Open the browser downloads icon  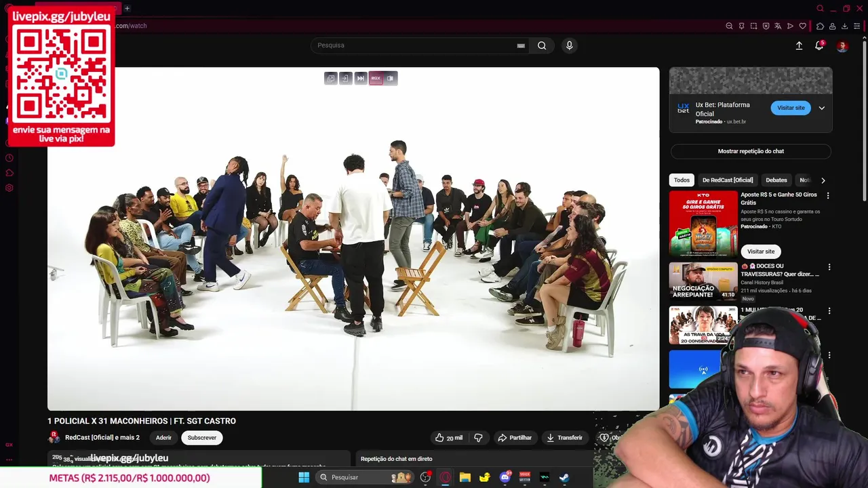(844, 26)
